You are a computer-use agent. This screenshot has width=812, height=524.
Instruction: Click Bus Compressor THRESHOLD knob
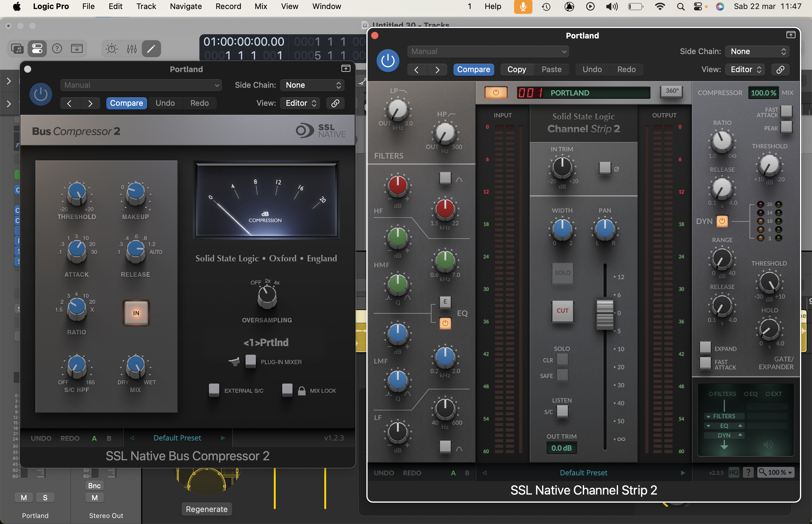tap(77, 193)
